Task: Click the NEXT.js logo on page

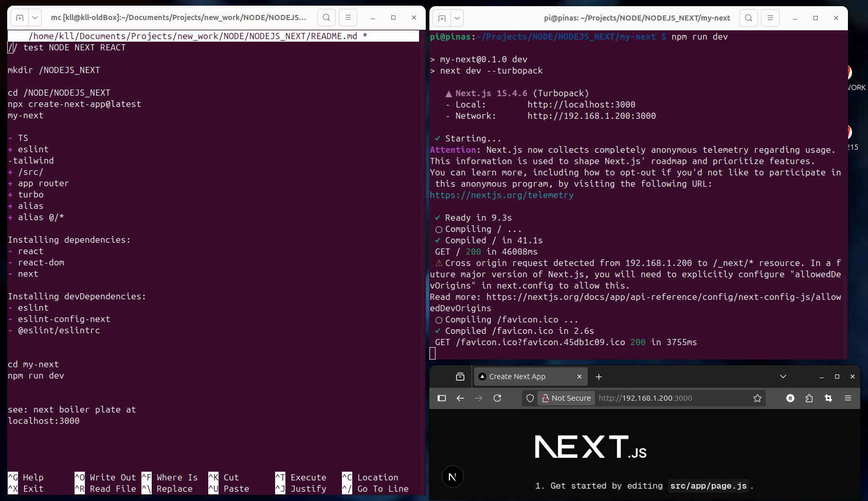Action: click(x=590, y=447)
